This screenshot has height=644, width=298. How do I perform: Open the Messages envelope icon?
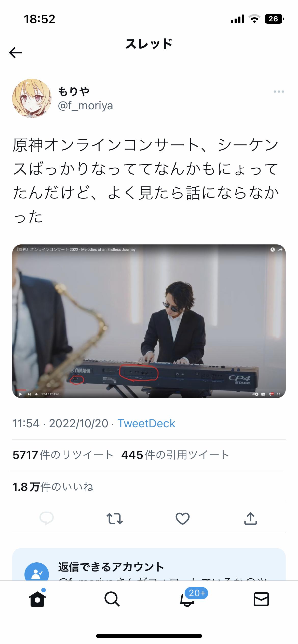click(x=261, y=599)
